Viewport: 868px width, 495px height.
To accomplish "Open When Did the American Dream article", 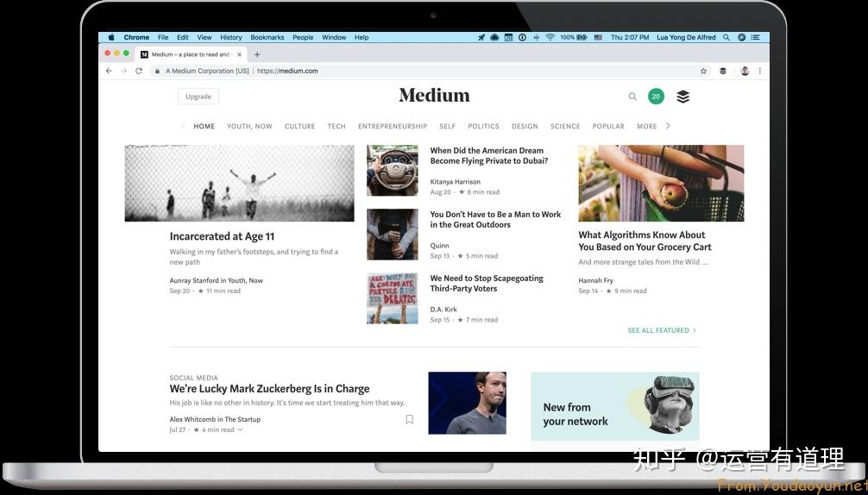I will pyautogui.click(x=489, y=155).
